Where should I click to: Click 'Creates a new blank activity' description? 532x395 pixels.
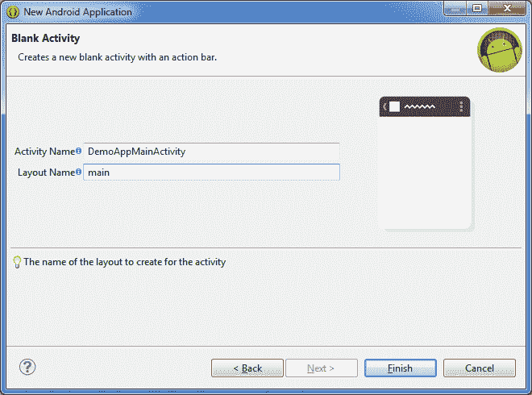click(118, 57)
